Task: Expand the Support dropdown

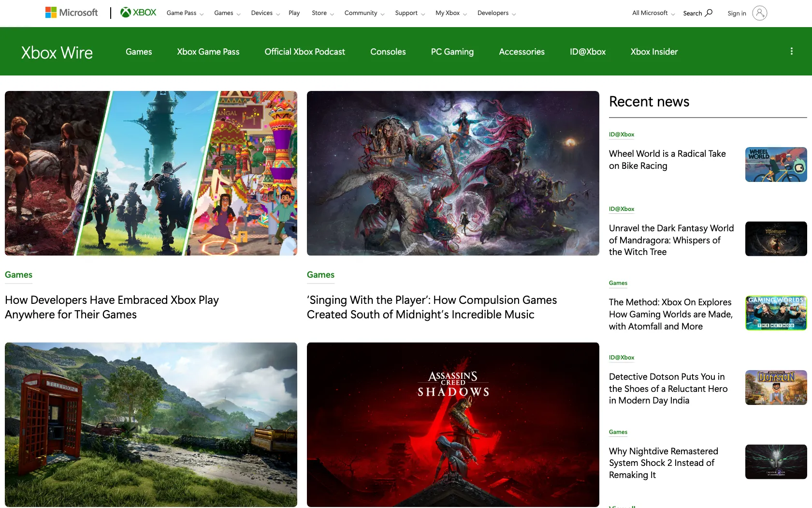Action: pos(410,13)
